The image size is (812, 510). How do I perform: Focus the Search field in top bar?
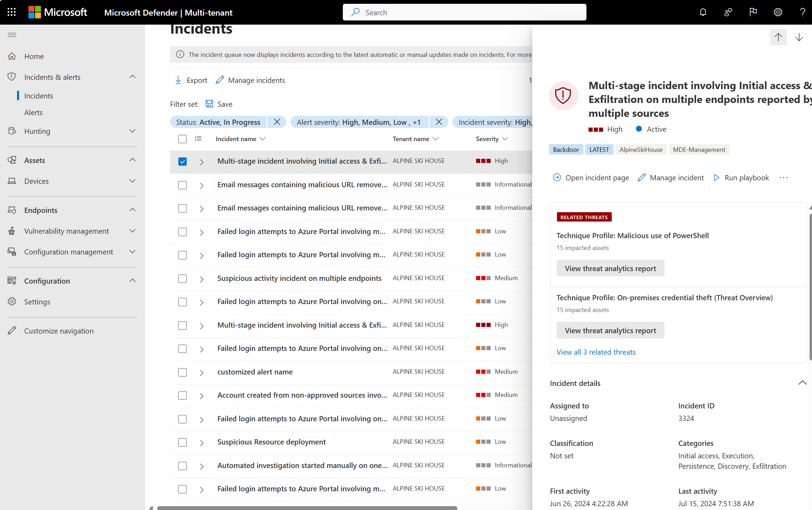(464, 12)
